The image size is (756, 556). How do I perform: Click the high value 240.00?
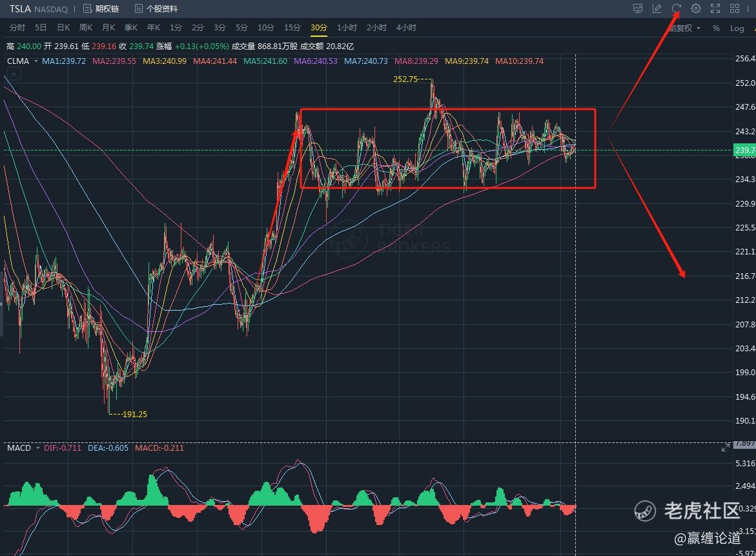tap(29, 46)
